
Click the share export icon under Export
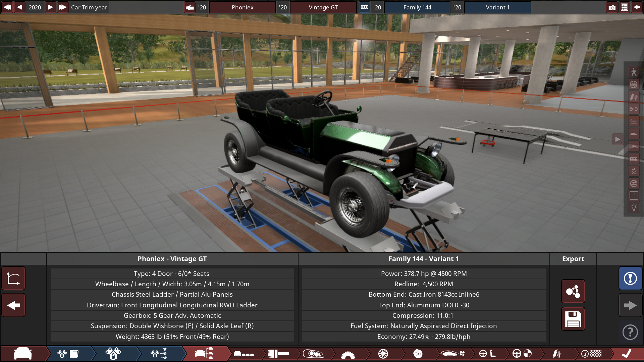573,291
